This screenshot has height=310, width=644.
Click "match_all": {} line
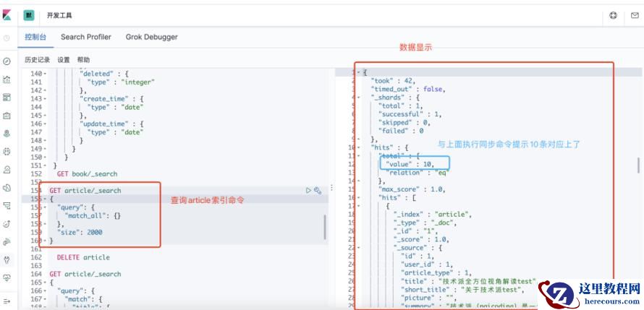(x=93, y=215)
